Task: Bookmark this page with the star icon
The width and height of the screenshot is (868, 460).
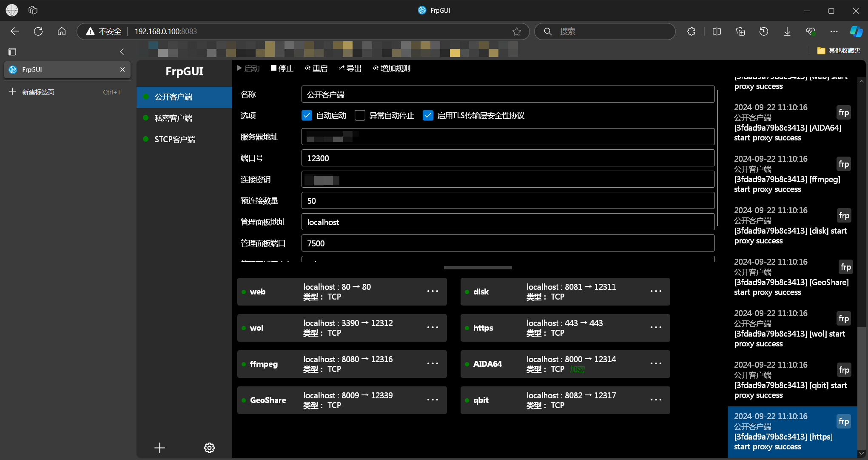Action: (517, 31)
